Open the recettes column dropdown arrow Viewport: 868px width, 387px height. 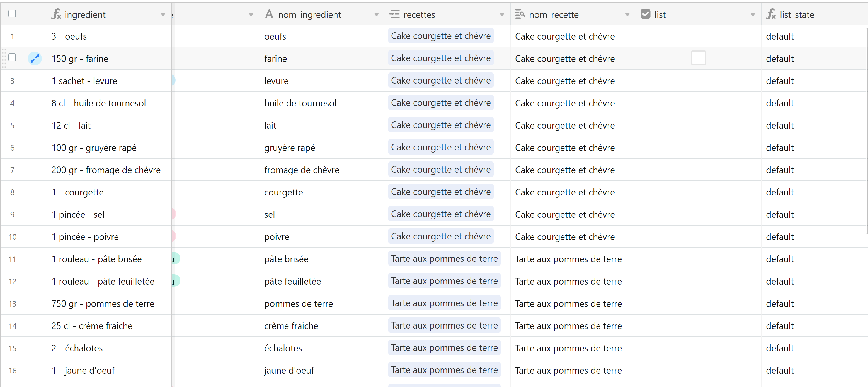coord(502,15)
